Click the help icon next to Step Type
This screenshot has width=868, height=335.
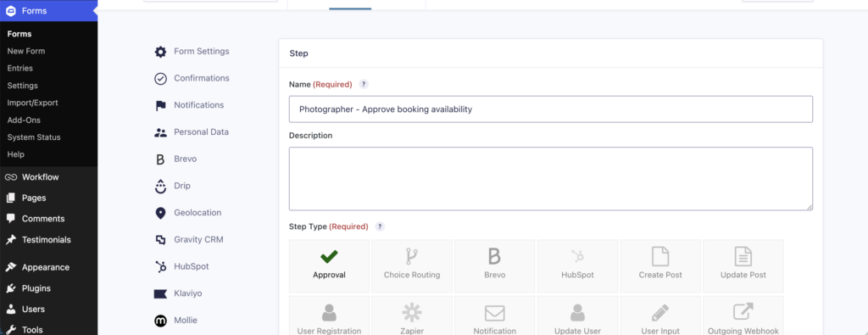tap(380, 226)
